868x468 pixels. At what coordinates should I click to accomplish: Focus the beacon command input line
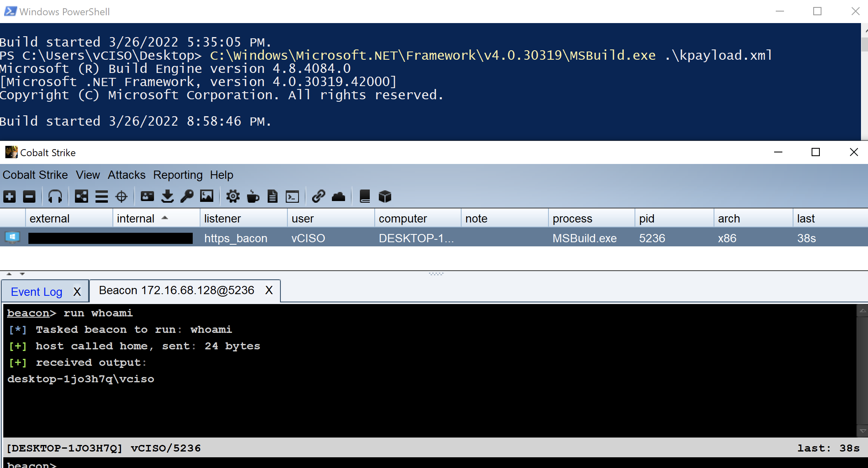click(434, 463)
